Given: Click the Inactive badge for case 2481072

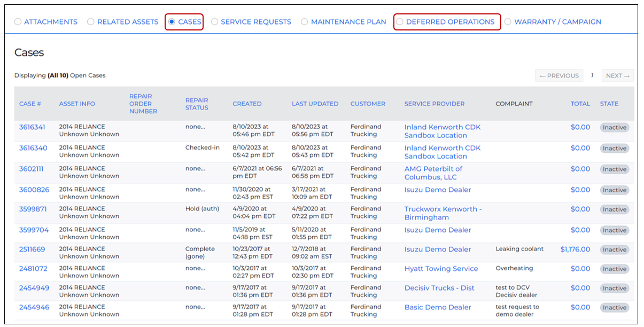Looking at the screenshot, I should (x=615, y=269).
